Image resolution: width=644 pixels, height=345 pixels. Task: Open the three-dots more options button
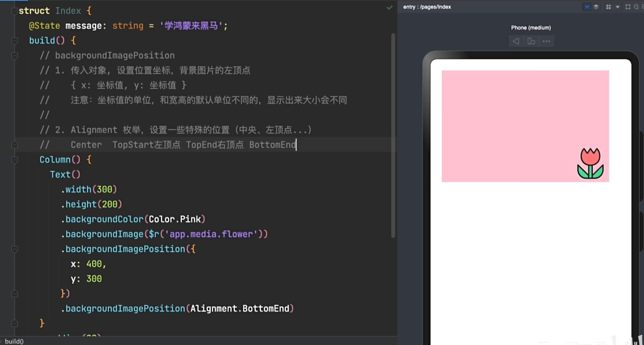[x=546, y=41]
